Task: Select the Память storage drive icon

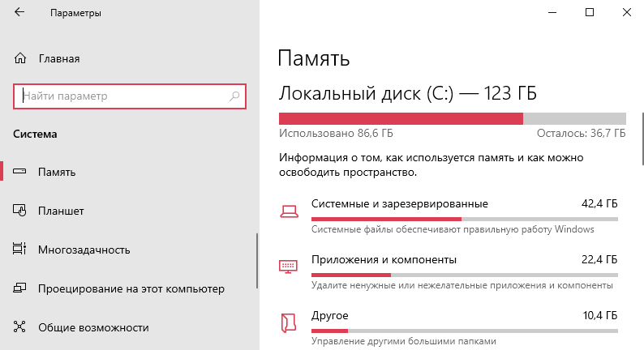Action: [x=19, y=172]
